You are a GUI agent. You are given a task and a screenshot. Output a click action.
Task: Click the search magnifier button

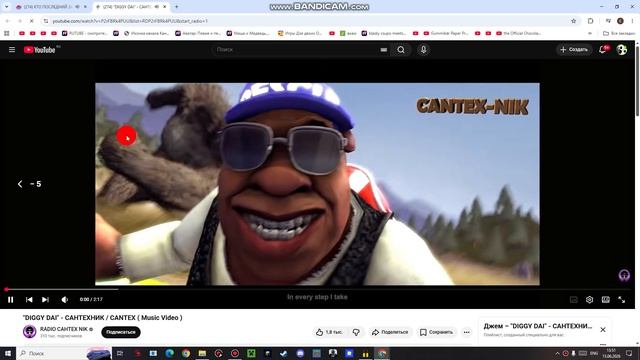(x=401, y=50)
